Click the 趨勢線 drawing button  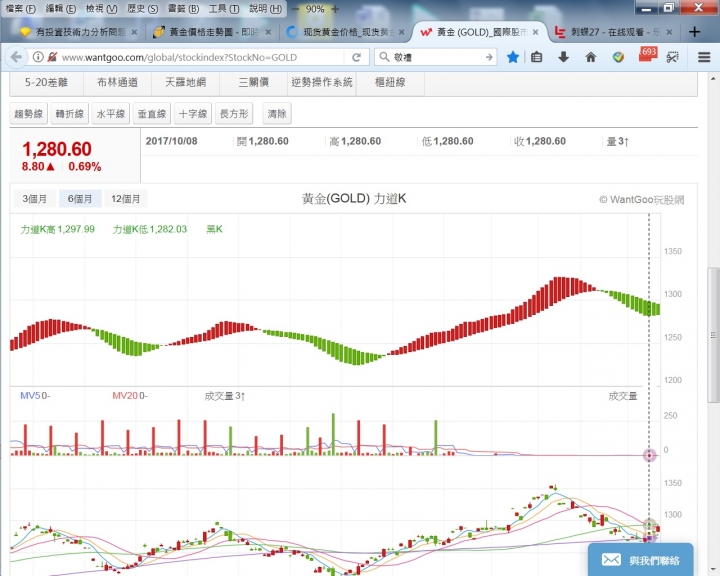[x=29, y=114]
